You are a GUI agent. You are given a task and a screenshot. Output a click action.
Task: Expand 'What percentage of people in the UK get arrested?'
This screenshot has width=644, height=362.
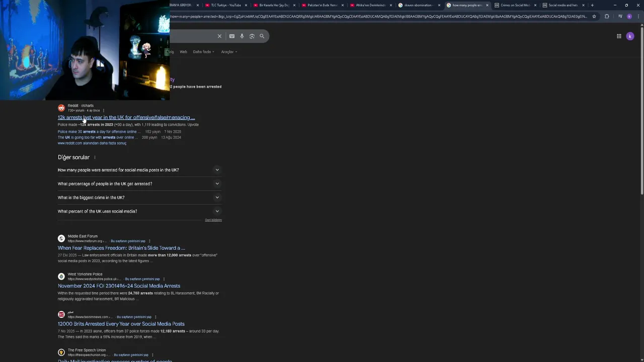140,184
